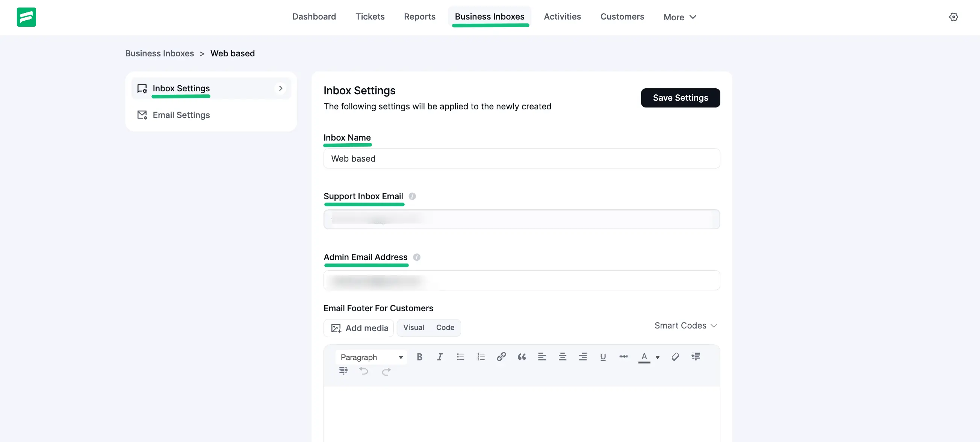Apply underline formatting
Viewport: 980px width, 442px height.
tap(603, 357)
